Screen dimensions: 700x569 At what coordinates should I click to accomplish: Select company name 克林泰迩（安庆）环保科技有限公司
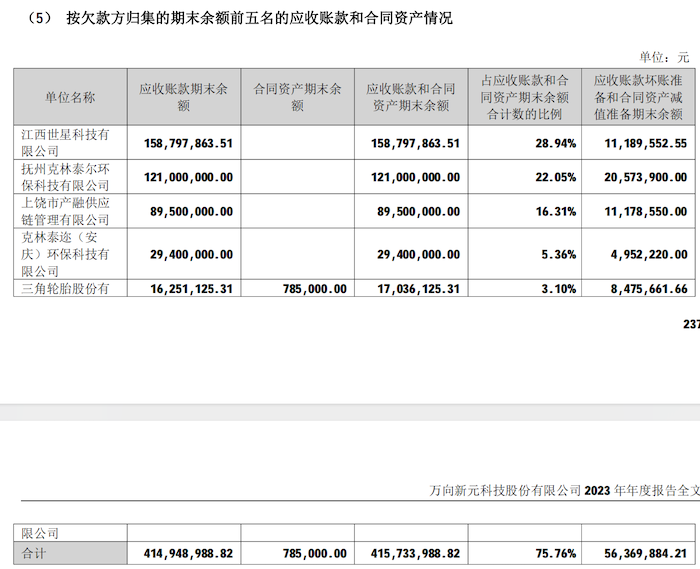coord(65,254)
